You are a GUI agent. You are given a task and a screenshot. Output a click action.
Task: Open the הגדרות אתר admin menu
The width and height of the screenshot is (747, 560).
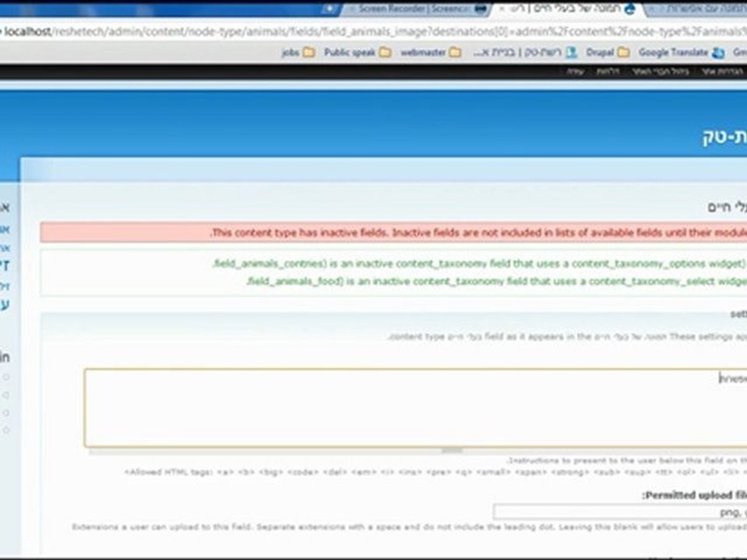723,72
